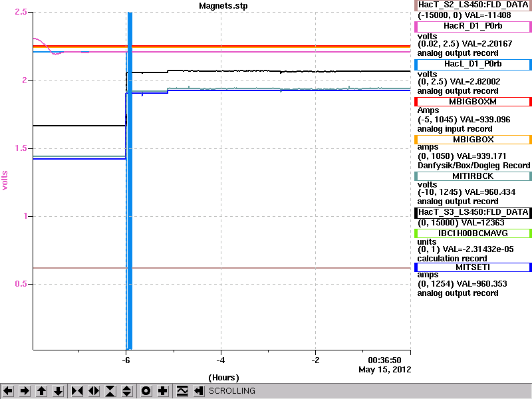Screen dimensions: 532x399
Task: Select the teal MITIRBCK legend entry
Action: pyautogui.click(x=473, y=176)
